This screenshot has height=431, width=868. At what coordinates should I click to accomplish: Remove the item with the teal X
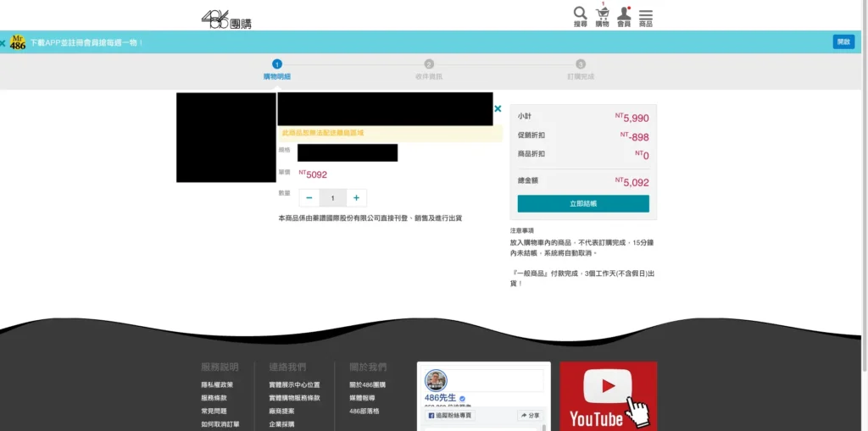click(x=498, y=108)
